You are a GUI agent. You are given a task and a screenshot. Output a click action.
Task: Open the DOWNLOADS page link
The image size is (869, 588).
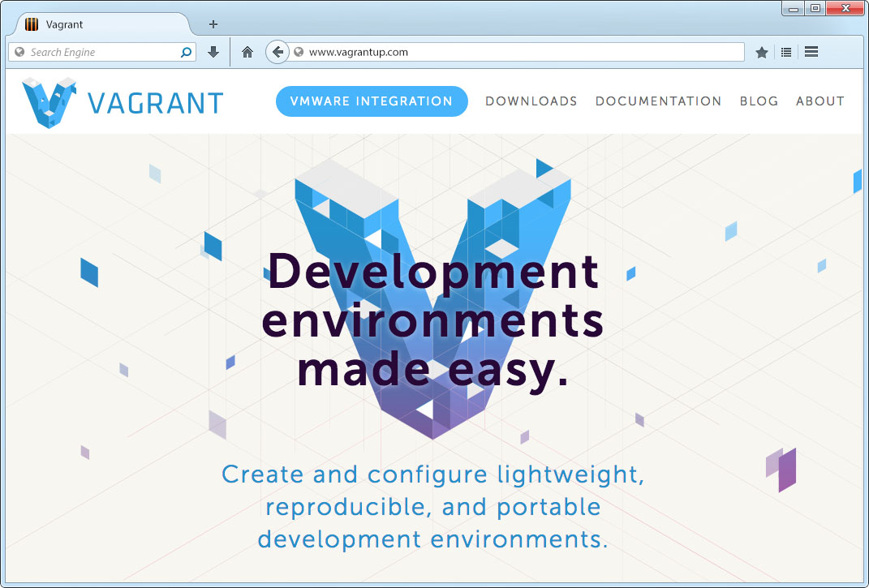(531, 101)
